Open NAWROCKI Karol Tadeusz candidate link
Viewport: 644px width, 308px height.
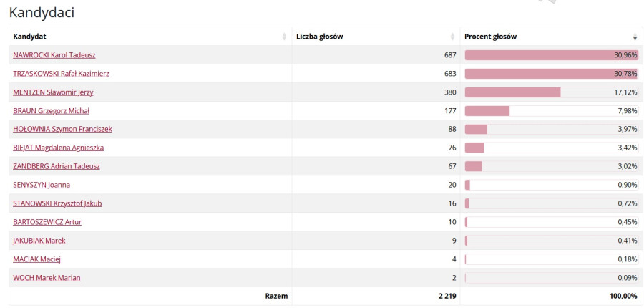[x=54, y=55]
